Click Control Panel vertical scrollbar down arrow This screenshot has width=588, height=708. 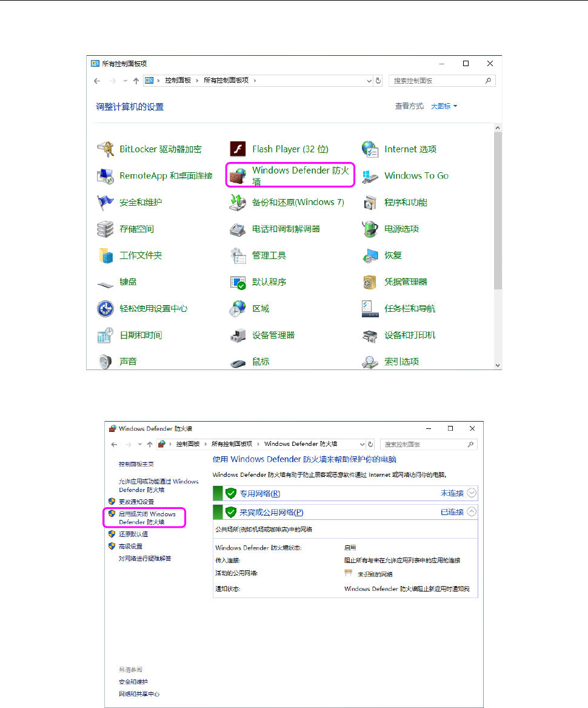click(x=498, y=365)
